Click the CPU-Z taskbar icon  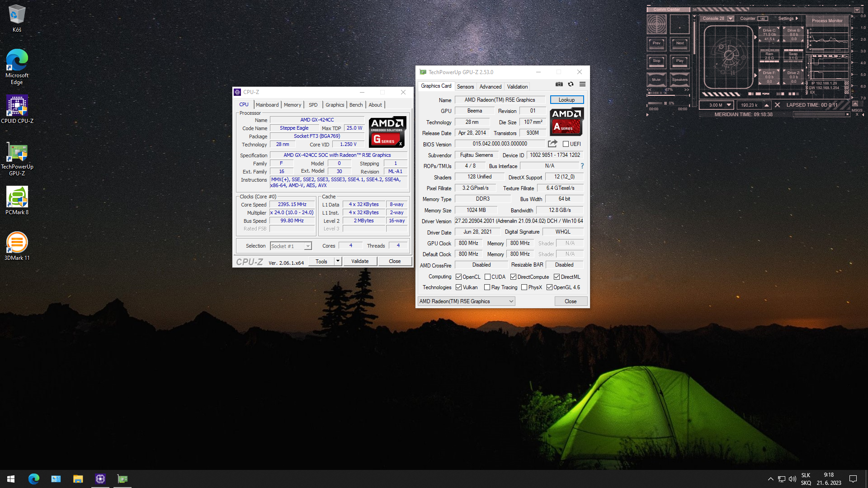100,479
